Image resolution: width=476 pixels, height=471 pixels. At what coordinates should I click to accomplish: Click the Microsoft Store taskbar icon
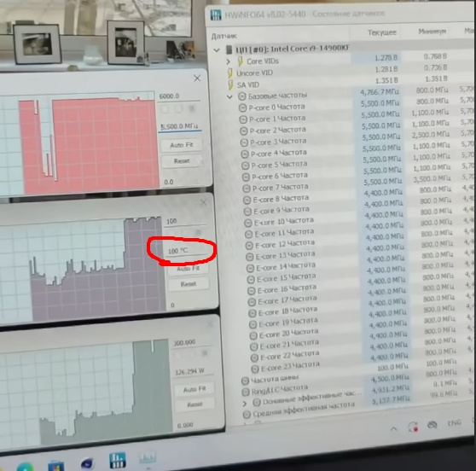(x=55, y=465)
